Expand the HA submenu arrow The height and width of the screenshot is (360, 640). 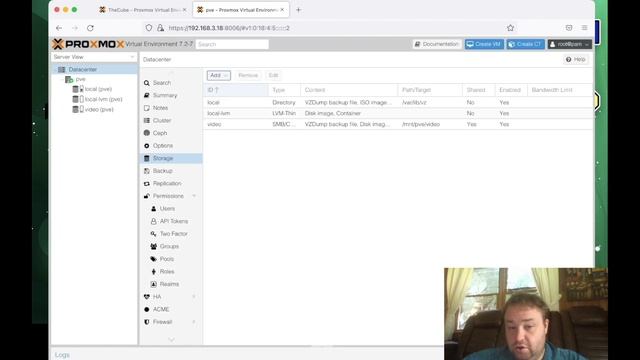(194, 297)
